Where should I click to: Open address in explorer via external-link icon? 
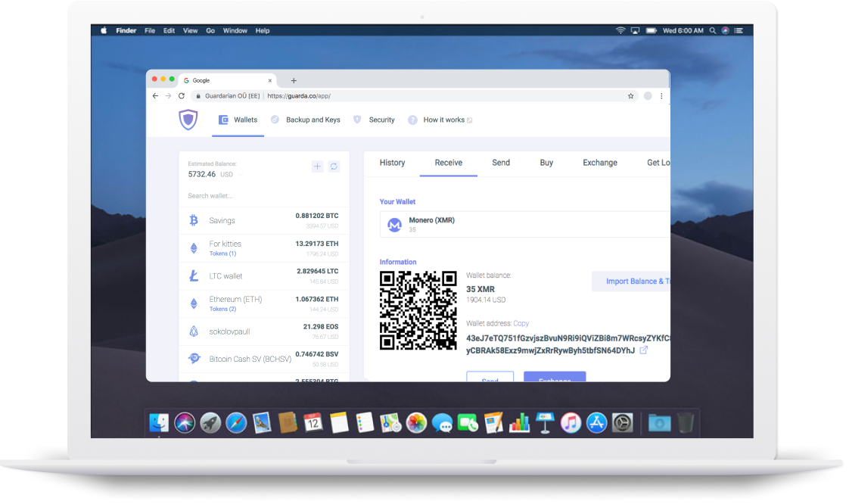tap(644, 350)
